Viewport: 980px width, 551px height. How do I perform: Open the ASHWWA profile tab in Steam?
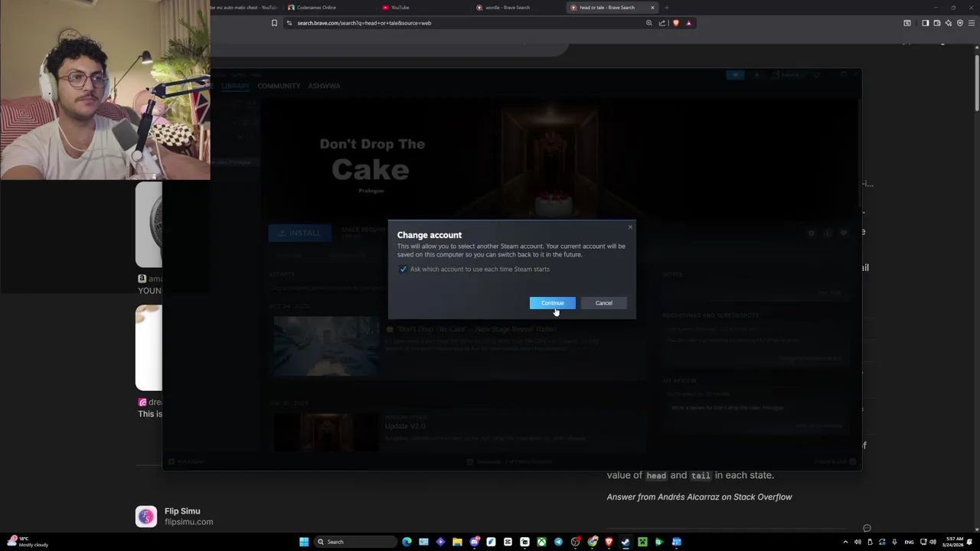[324, 86]
